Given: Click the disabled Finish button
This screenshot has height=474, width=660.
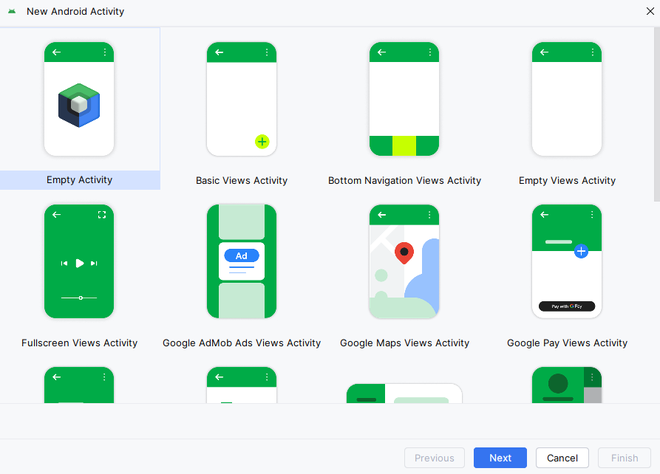Looking at the screenshot, I should click(x=625, y=458).
